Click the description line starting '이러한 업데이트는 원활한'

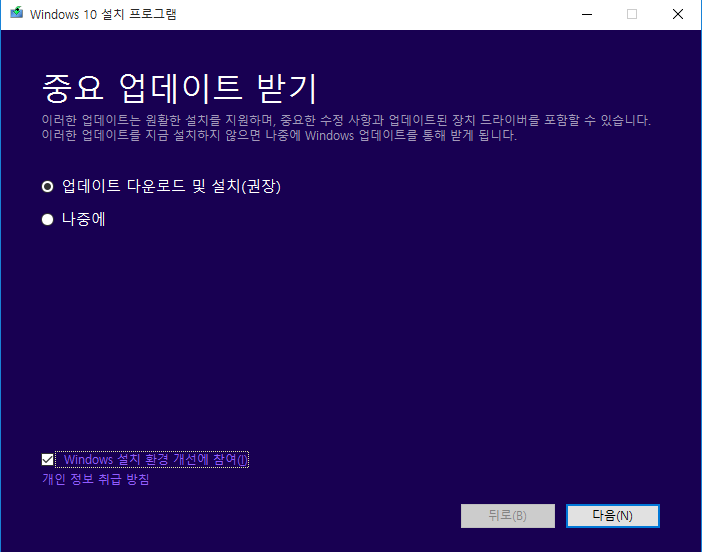coord(346,120)
